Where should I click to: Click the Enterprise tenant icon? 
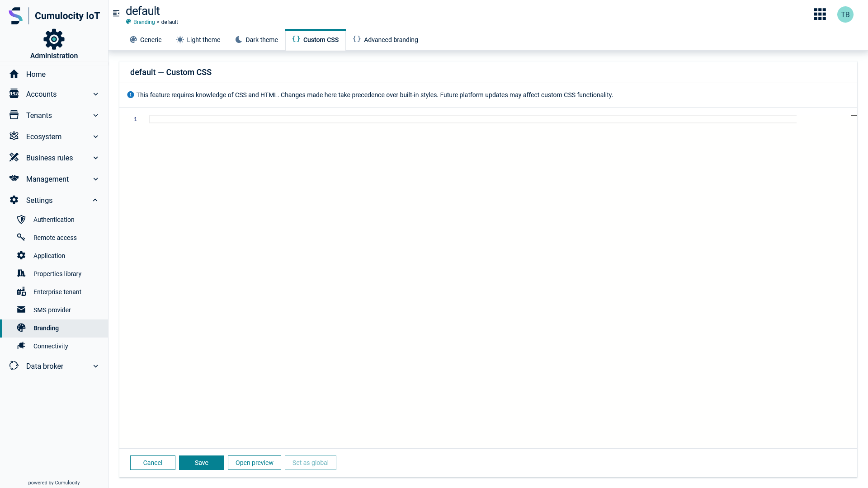(x=21, y=291)
